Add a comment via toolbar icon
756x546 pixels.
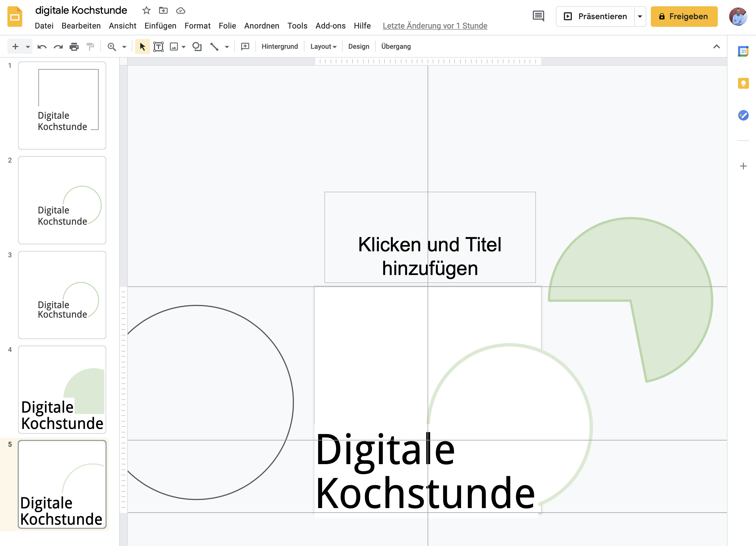tap(245, 47)
